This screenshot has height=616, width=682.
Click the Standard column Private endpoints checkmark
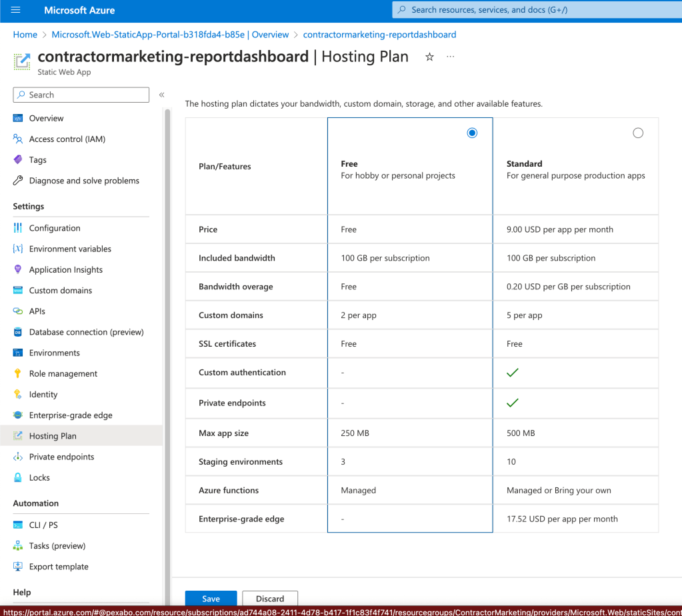(513, 403)
